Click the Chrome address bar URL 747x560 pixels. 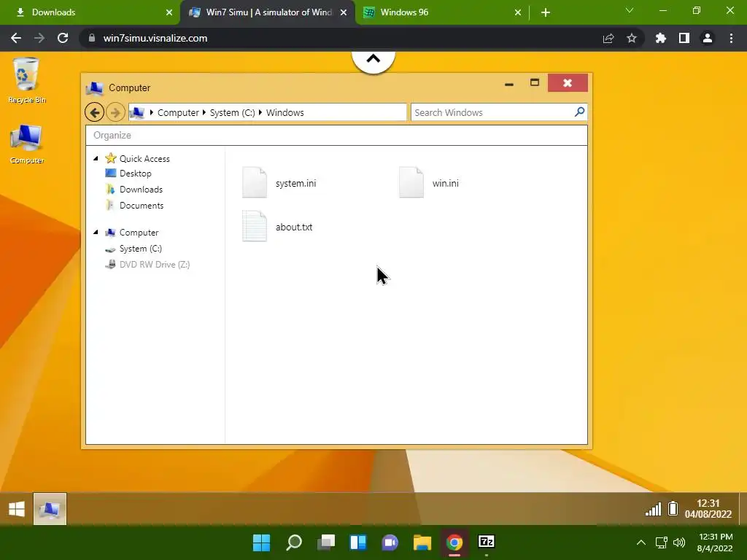click(x=155, y=38)
